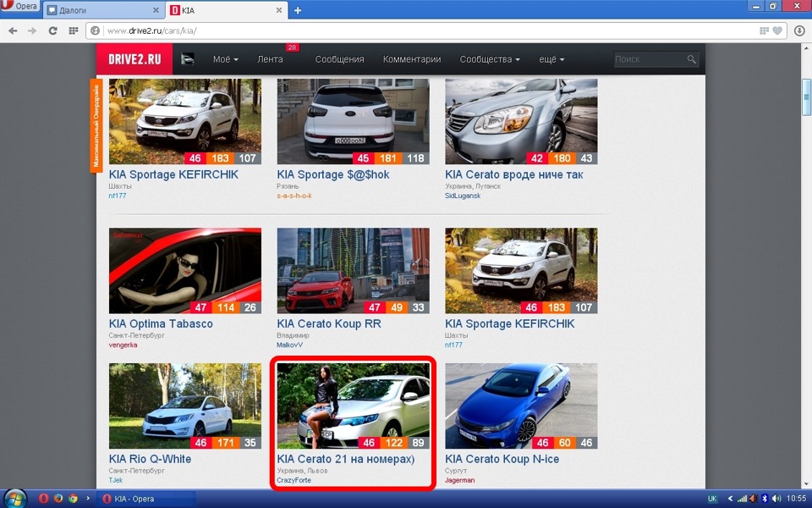
Task: Click the volume speaker tray icon
Action: (776, 499)
